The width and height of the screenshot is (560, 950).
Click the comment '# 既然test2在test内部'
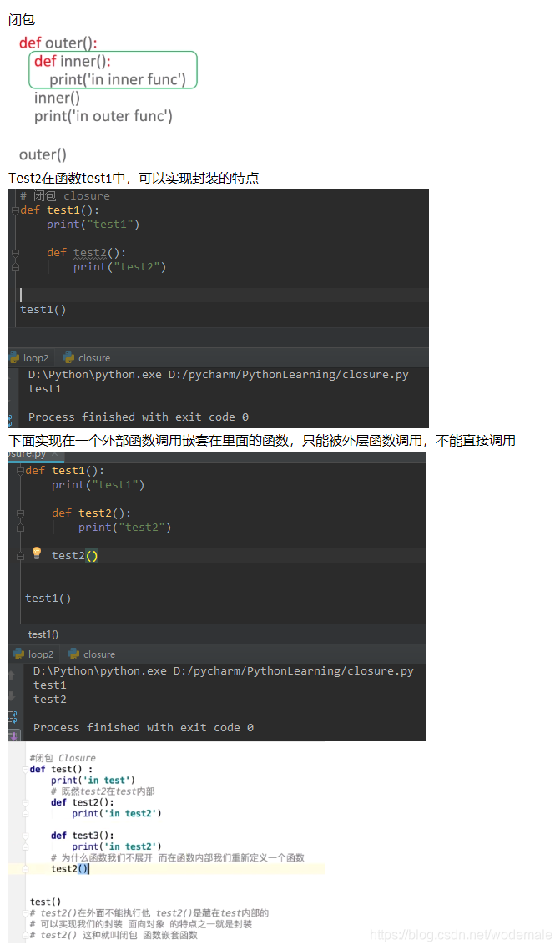[x=103, y=791]
